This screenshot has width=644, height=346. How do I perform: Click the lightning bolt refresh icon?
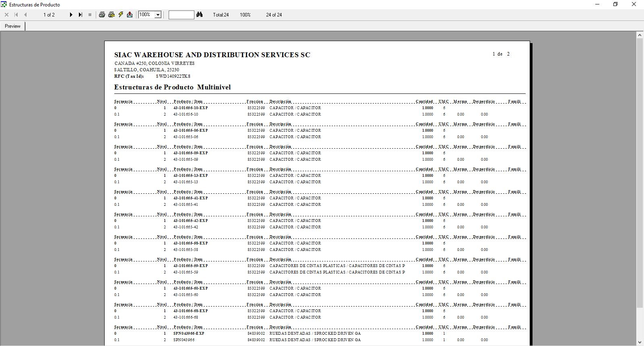121,15
